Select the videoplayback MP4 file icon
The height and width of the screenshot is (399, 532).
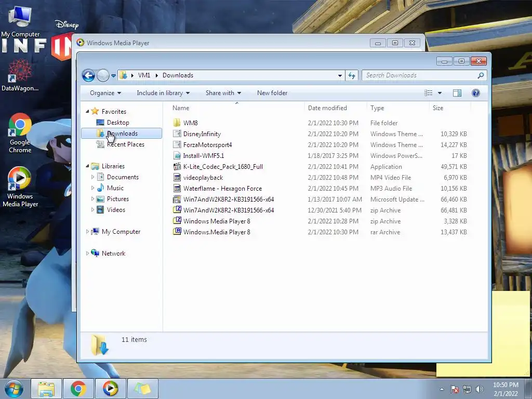(177, 178)
